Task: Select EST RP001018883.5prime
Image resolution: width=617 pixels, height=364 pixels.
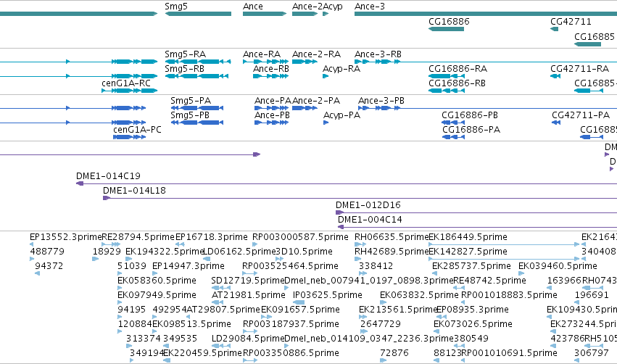Action: tap(509, 296)
